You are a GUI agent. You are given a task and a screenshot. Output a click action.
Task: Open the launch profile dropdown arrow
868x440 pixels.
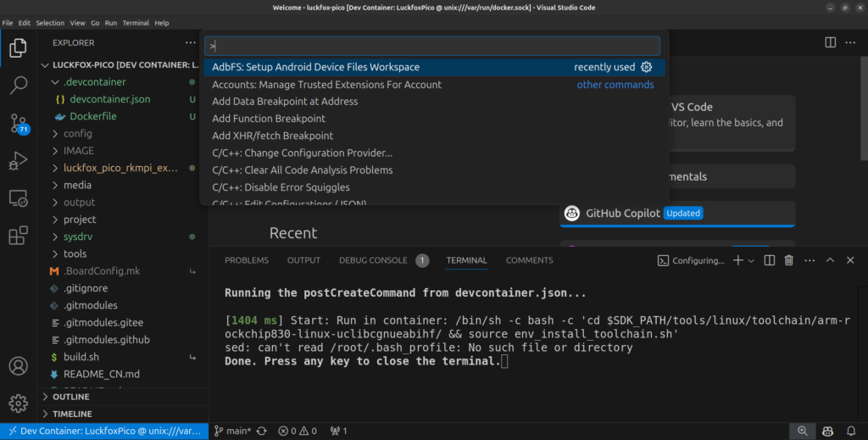coord(751,260)
